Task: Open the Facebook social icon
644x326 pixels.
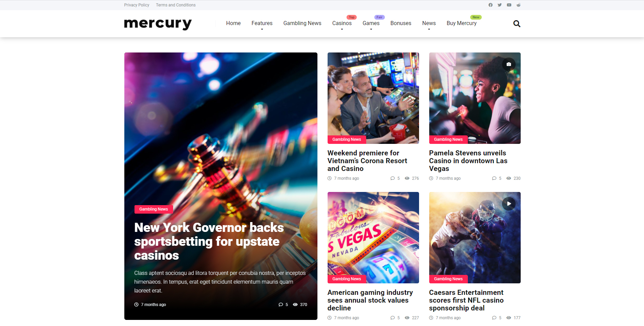Action: click(x=490, y=5)
